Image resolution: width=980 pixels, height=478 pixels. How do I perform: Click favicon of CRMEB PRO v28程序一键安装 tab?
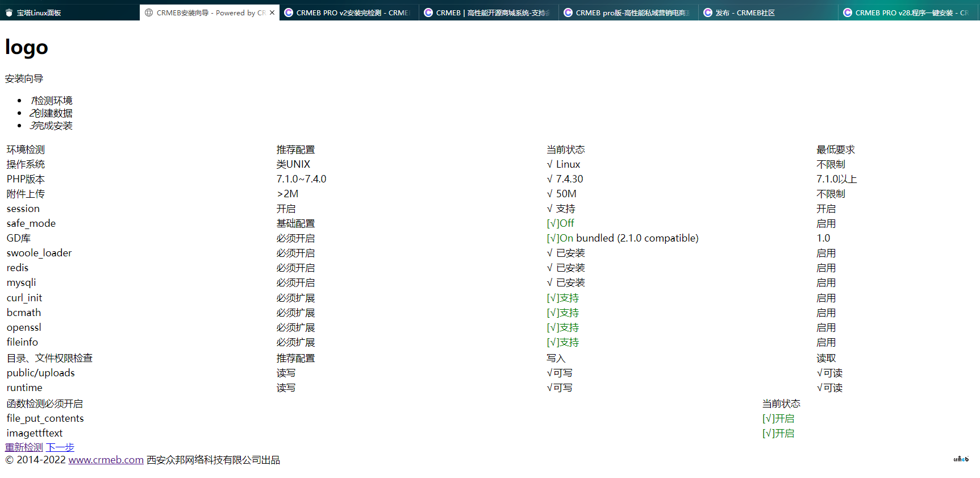tap(848, 13)
